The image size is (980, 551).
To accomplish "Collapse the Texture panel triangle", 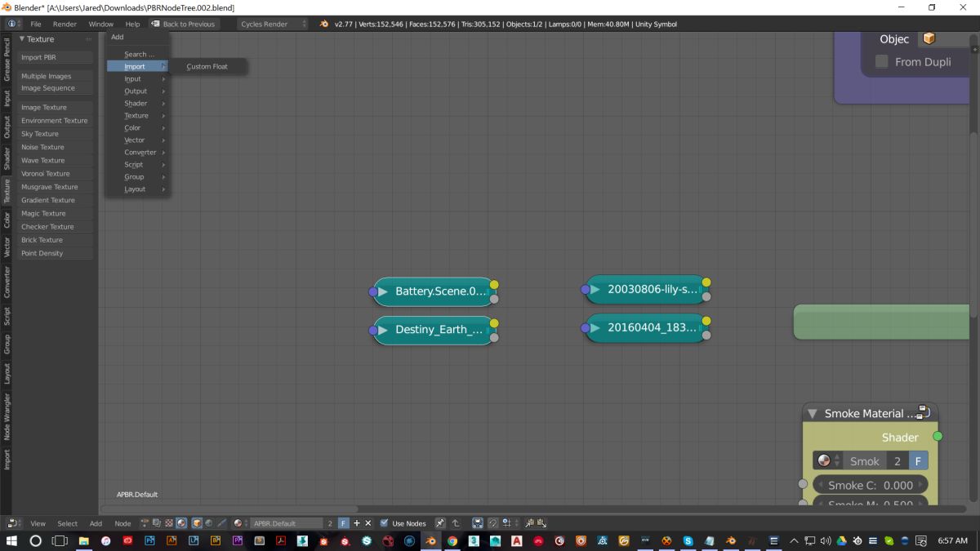I will point(22,38).
